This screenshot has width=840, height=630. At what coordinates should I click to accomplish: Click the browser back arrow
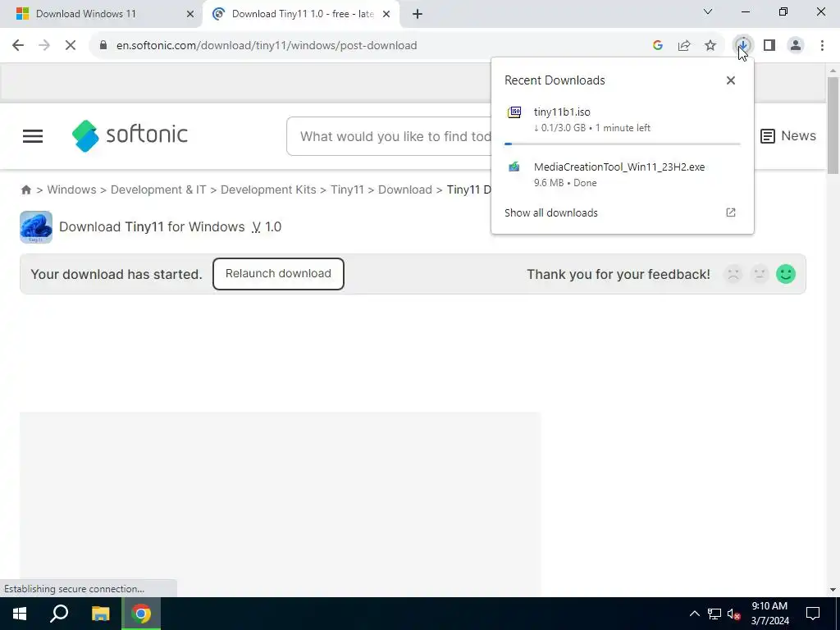click(x=18, y=46)
